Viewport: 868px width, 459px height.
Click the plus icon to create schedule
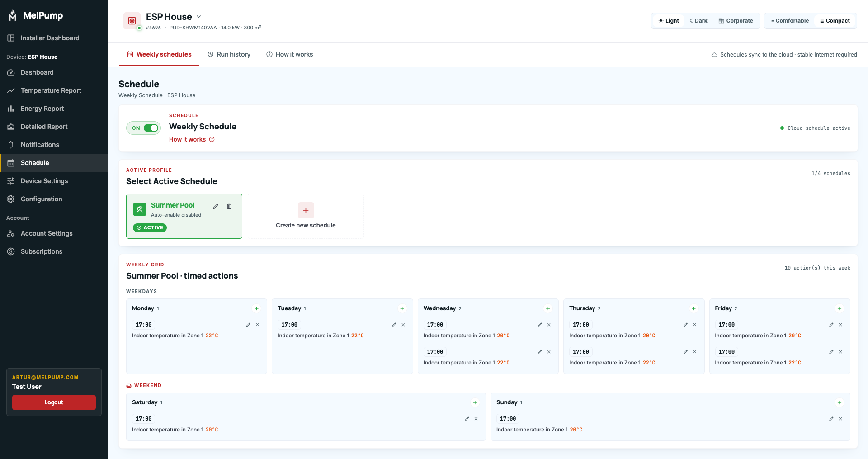(306, 210)
